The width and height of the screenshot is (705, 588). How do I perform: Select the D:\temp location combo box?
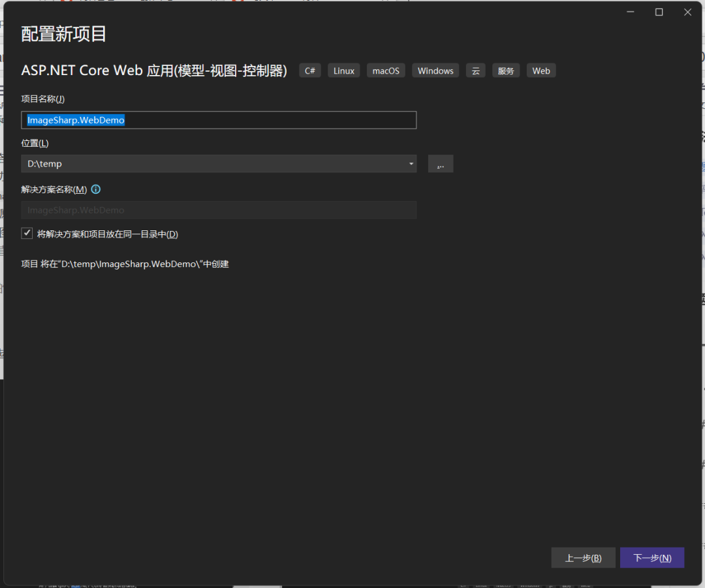pyautogui.click(x=219, y=164)
